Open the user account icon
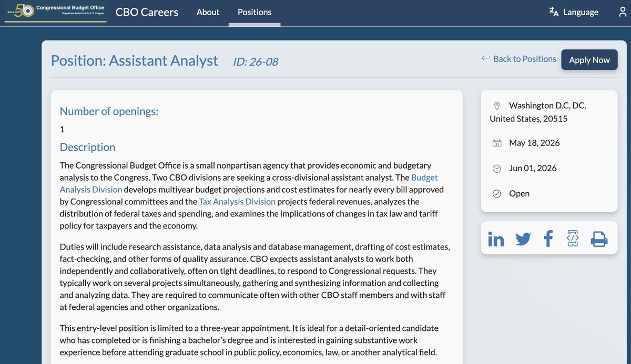This screenshot has height=364, width=631. coord(623,12)
